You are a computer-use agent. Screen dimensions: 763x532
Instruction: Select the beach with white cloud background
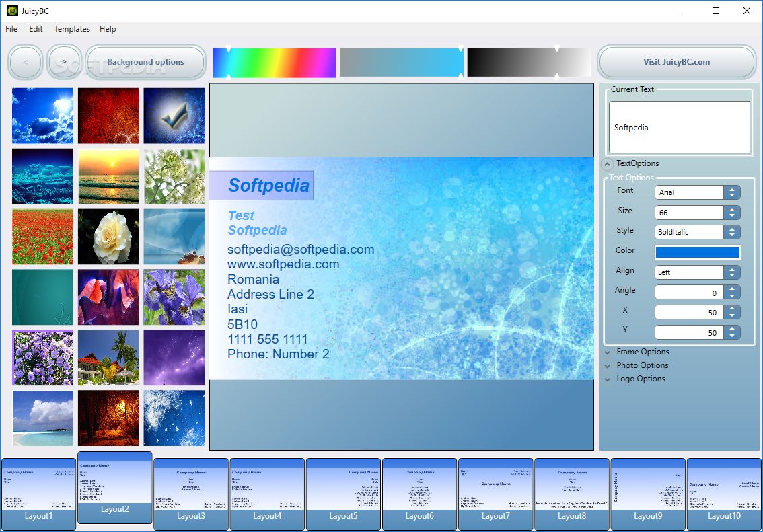click(43, 418)
